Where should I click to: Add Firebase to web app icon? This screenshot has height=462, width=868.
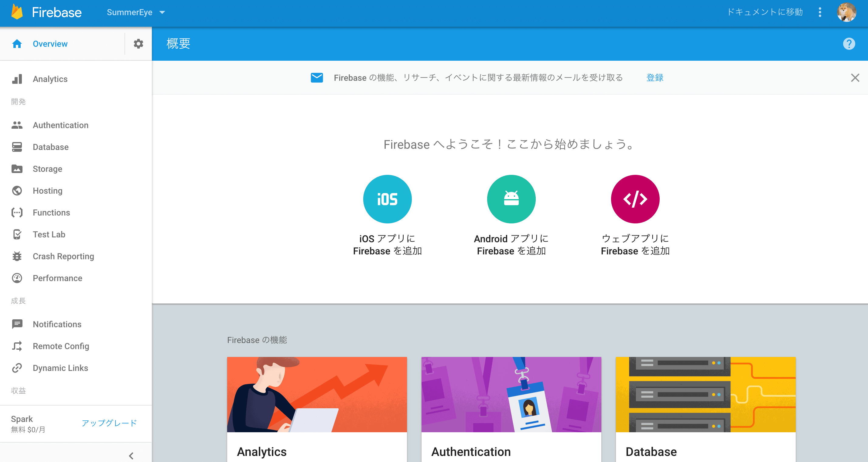(x=635, y=199)
